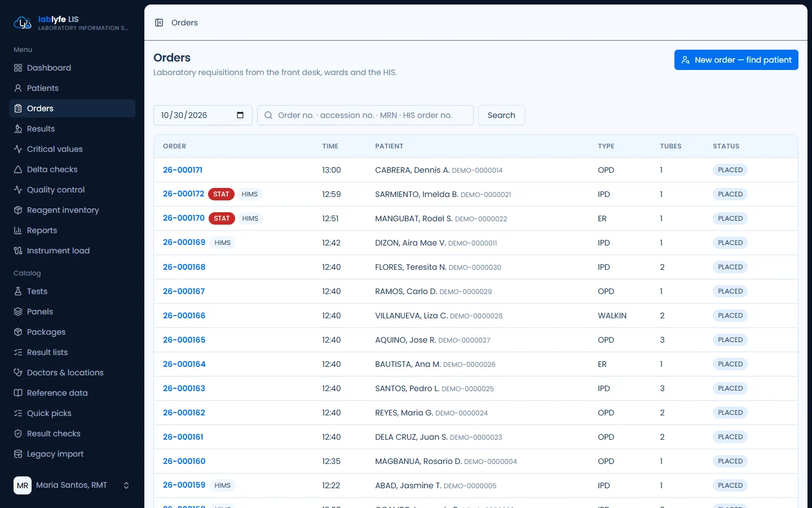Click patient name CABRERA, Dennis A.

point(412,170)
